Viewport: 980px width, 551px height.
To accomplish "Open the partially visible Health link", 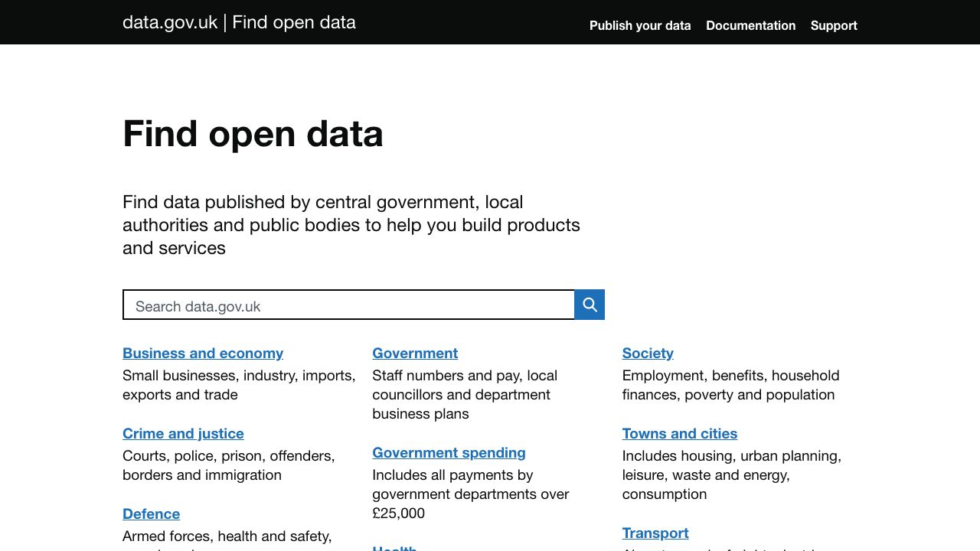I will 394,547.
